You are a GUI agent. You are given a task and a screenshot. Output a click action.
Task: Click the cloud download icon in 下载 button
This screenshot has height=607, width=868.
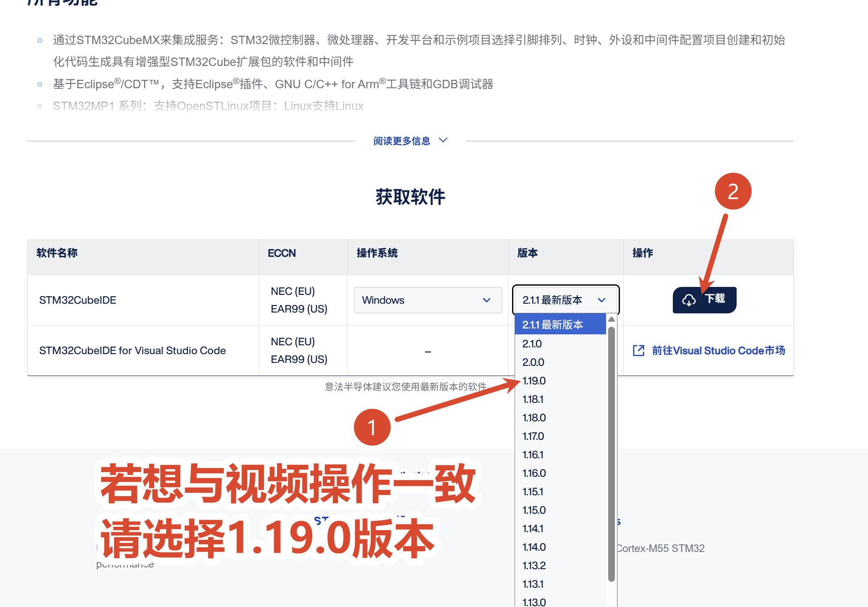point(689,300)
